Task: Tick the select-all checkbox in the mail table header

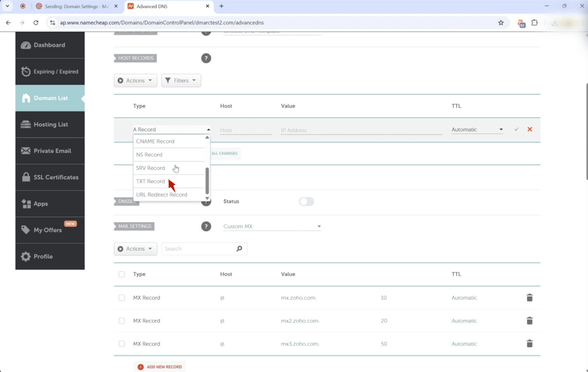Action: point(122,274)
